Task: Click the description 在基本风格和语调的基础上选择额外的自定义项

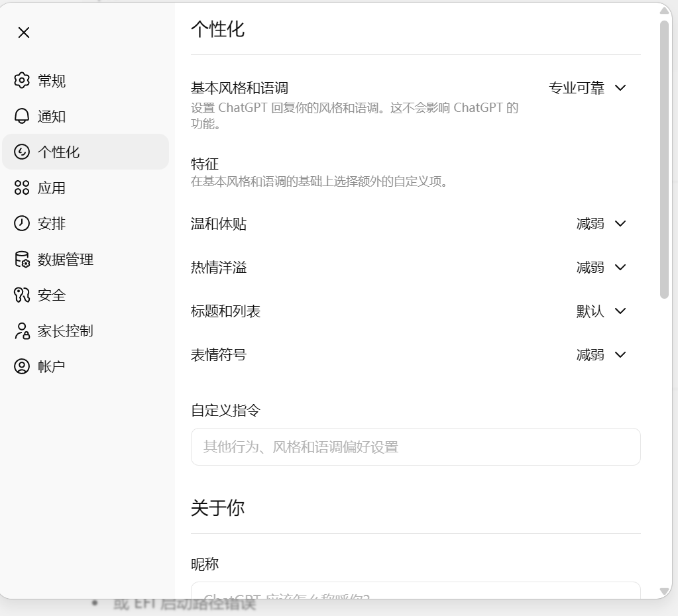Action: pos(319,181)
